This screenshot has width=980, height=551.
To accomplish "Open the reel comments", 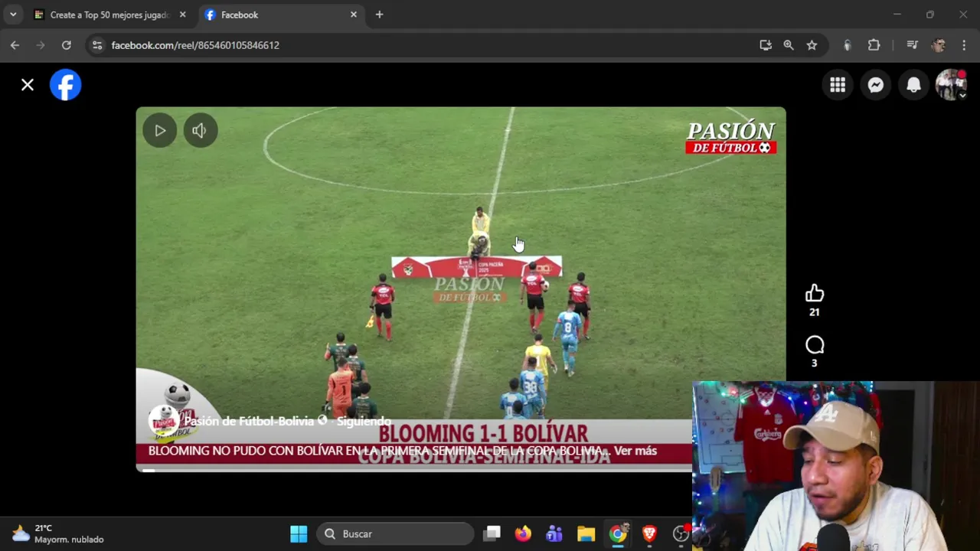I will click(815, 345).
